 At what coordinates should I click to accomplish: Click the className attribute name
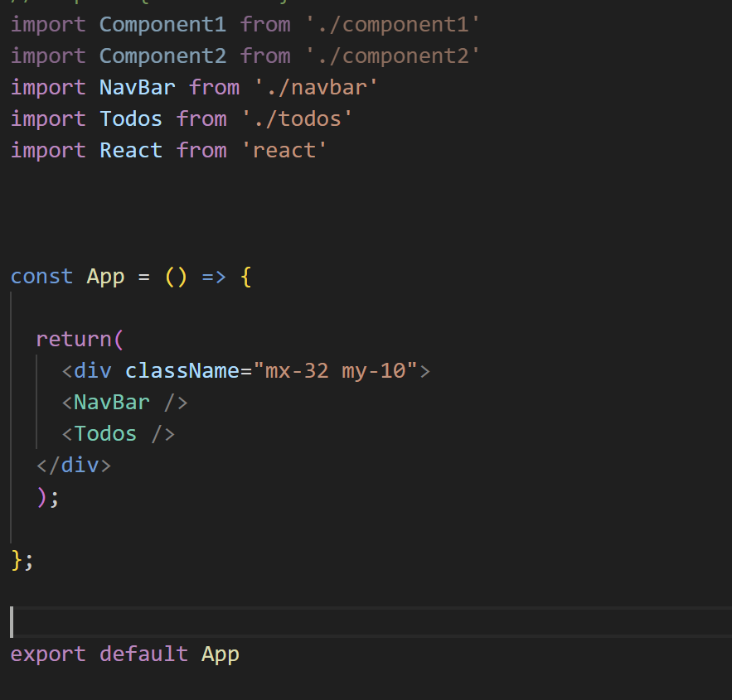coord(182,371)
